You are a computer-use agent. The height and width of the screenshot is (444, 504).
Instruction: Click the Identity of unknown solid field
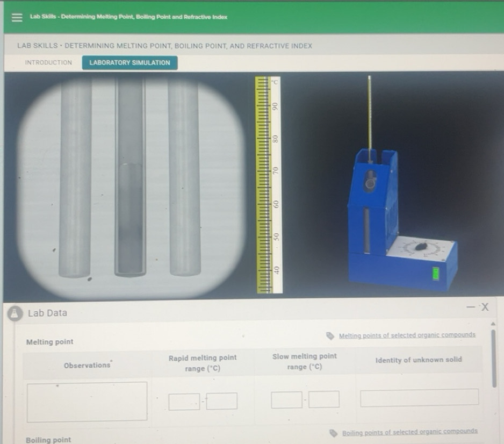pos(420,398)
